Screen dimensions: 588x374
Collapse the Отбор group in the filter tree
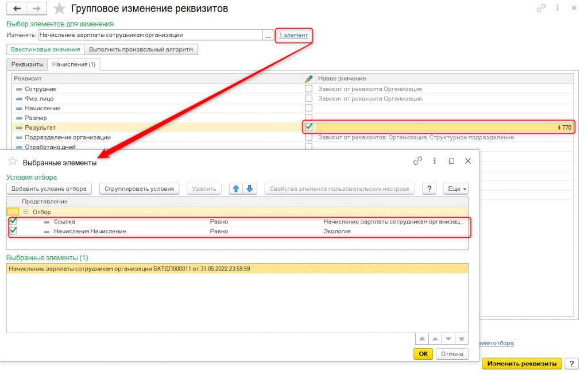click(x=26, y=211)
